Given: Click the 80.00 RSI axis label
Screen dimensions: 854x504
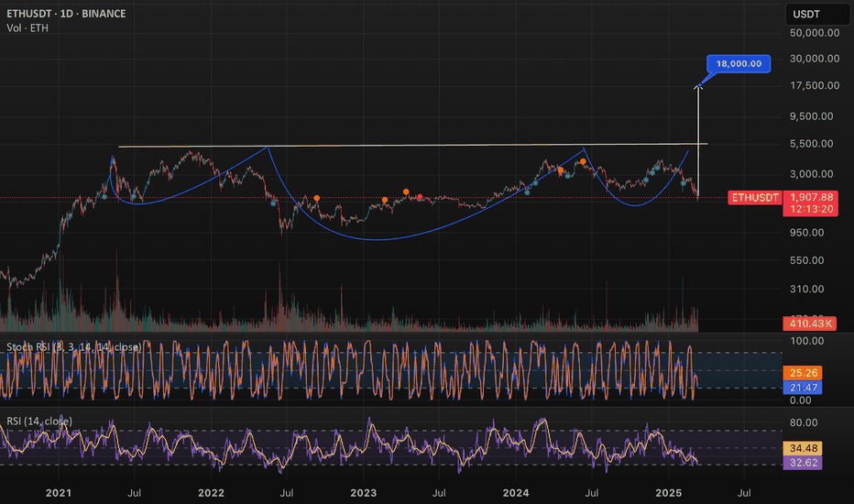Looking at the screenshot, I should [804, 422].
